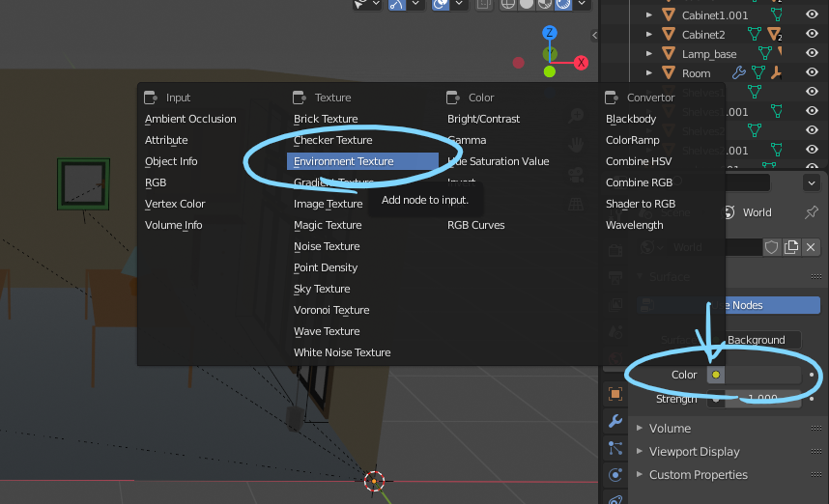This screenshot has width=829, height=504.
Task: Click the orange Room armature icon in outliner
Action: [x=776, y=73]
